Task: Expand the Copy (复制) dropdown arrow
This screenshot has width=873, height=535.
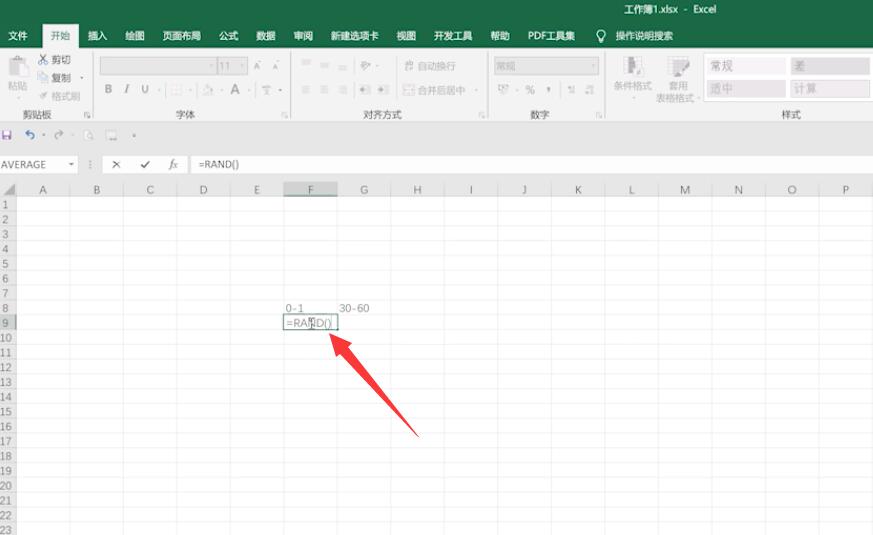Action: click(x=82, y=77)
